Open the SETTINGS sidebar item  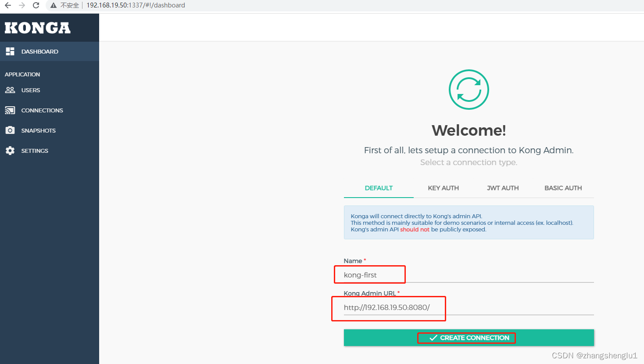(50, 151)
